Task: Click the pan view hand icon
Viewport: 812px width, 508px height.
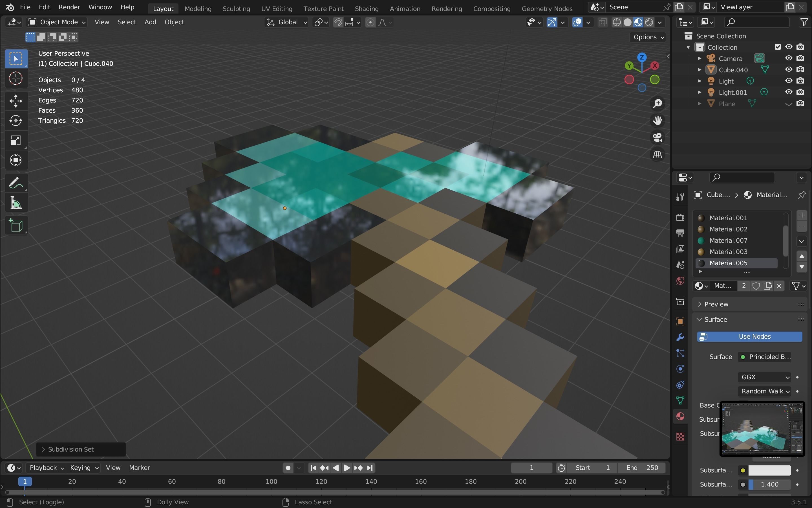Action: click(x=657, y=120)
